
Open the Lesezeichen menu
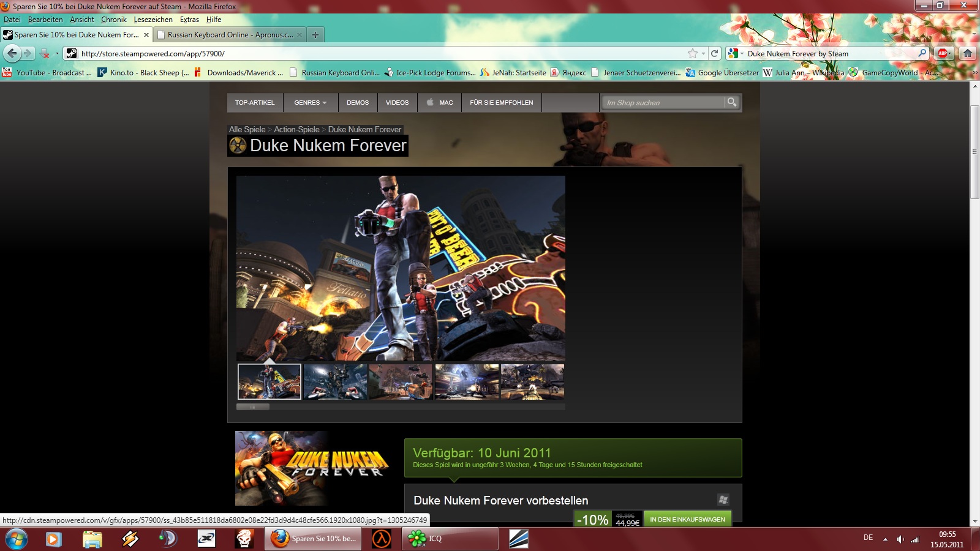tap(153, 20)
